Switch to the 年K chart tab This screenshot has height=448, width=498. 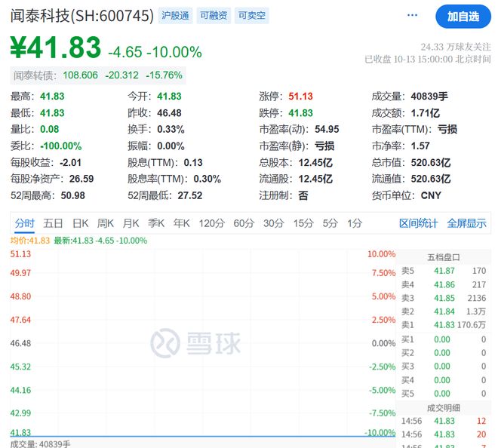click(182, 223)
